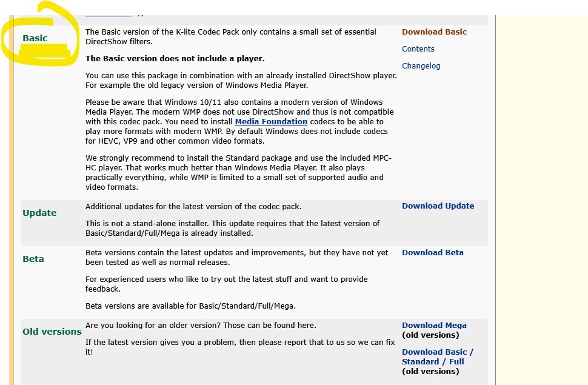
Task: View the Changelog for Basic version
Action: coord(421,66)
